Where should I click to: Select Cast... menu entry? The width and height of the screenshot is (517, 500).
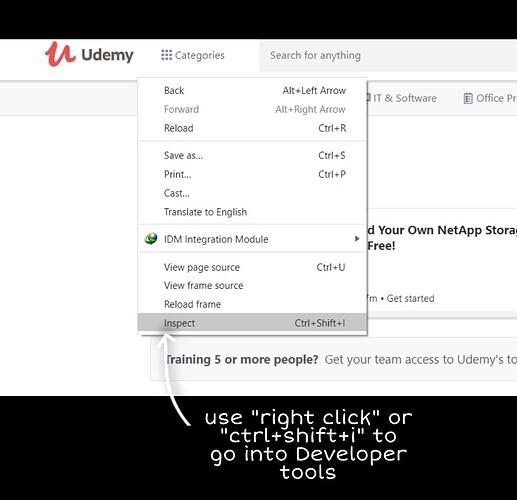click(252, 193)
